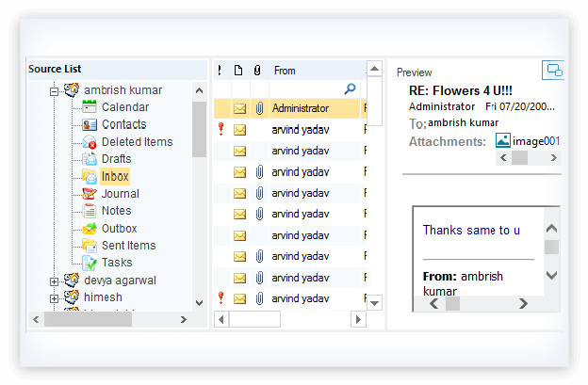Open the Deleted Items folder
This screenshot has width=588, height=385.
(137, 142)
